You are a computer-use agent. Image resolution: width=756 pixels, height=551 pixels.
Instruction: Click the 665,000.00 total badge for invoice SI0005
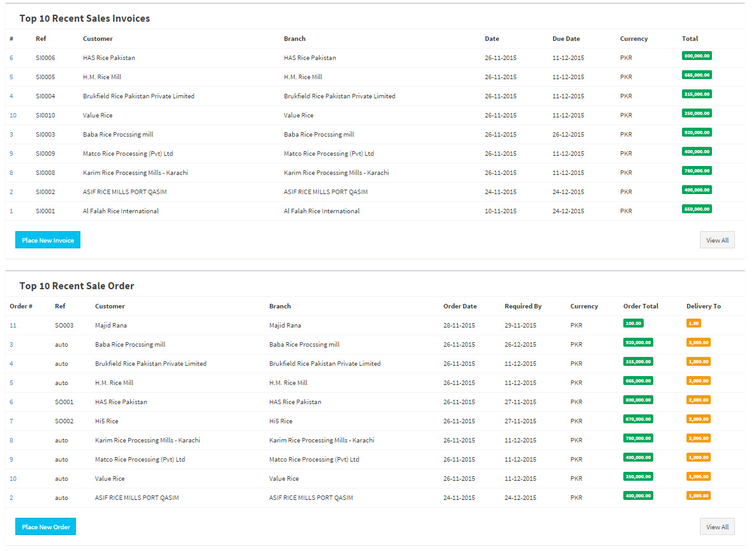tap(697, 75)
